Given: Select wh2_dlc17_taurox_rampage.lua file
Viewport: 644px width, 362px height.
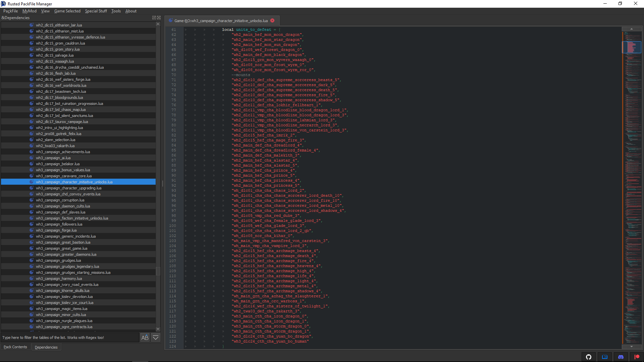Looking at the screenshot, I should pyautogui.click(x=62, y=122).
